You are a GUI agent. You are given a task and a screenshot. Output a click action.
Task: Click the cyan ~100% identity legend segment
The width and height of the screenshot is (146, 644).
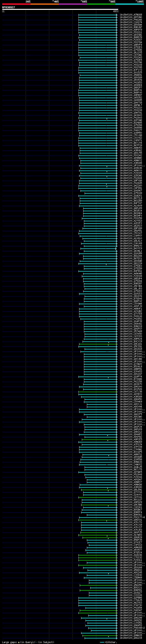(x=130, y=4)
